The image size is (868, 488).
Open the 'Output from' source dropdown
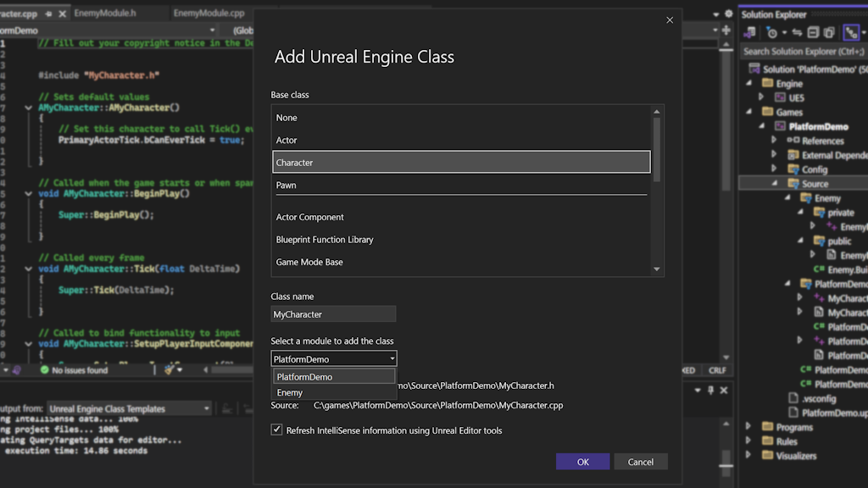[x=129, y=408]
